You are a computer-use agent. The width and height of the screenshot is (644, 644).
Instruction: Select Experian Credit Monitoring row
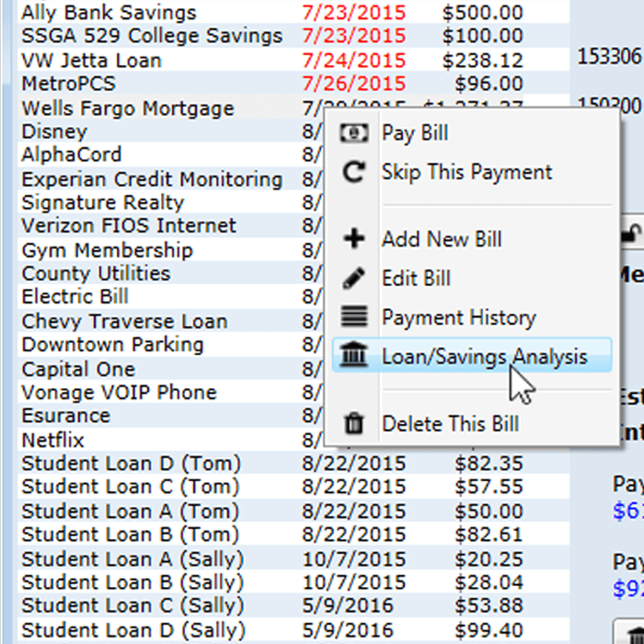(170, 179)
